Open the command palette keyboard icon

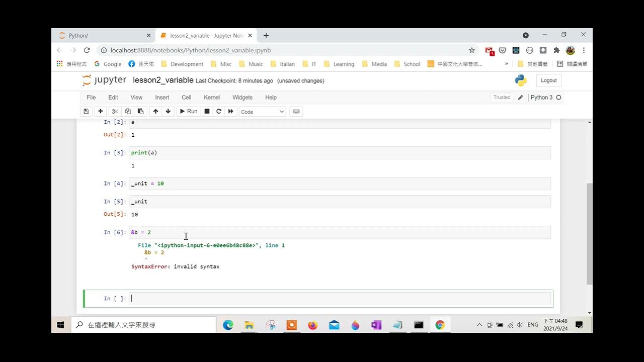click(x=296, y=111)
